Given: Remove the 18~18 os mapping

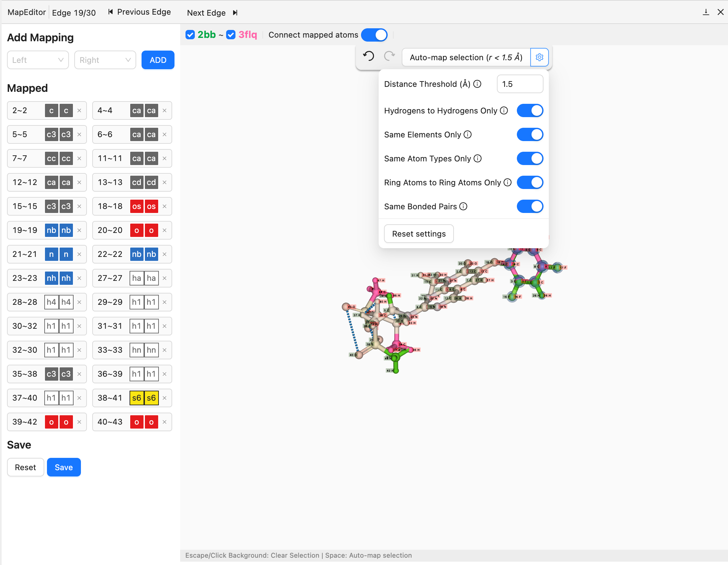Looking at the screenshot, I should [x=164, y=207].
